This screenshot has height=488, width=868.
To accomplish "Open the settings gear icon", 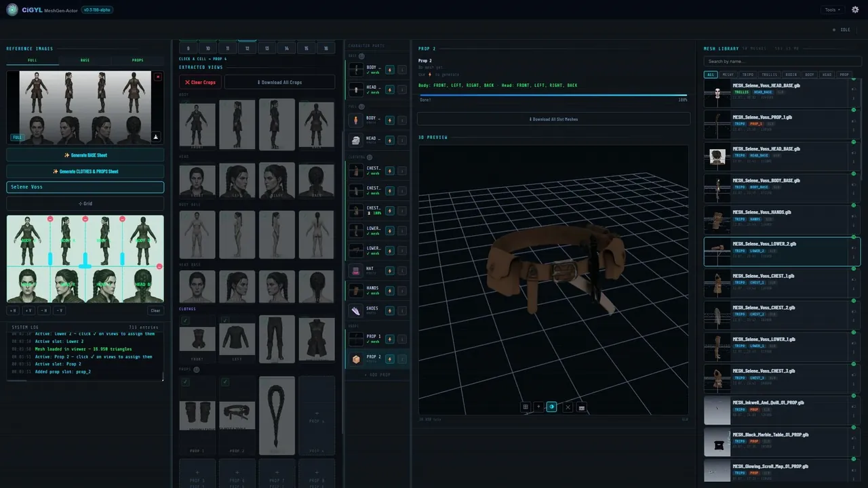I will (x=855, y=9).
